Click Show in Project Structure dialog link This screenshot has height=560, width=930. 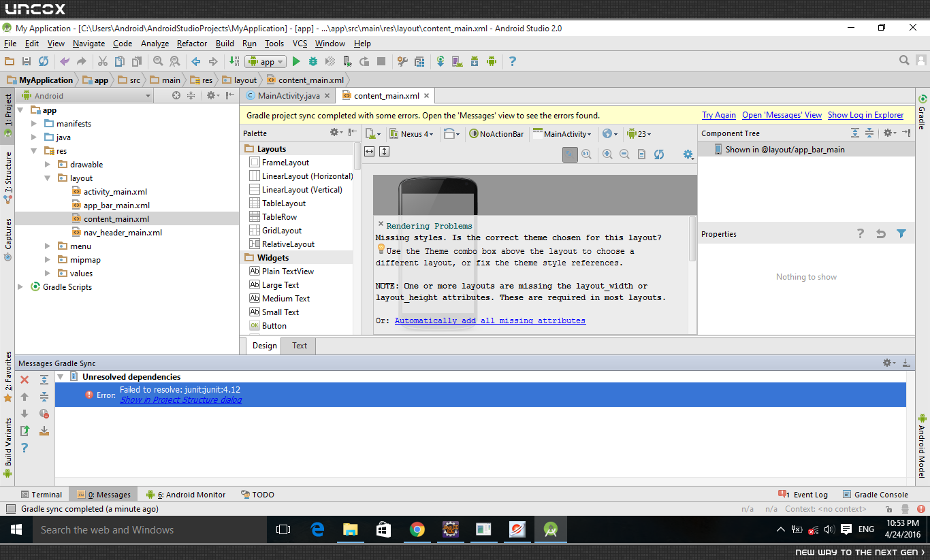pyautogui.click(x=181, y=400)
